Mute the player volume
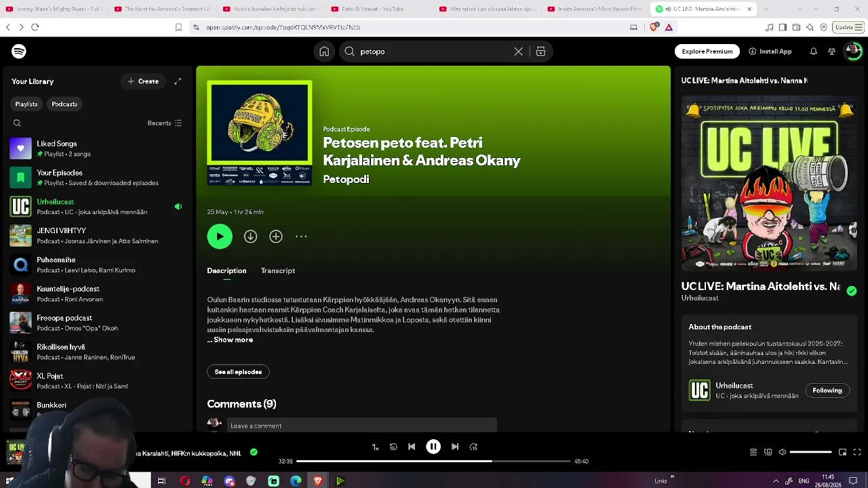 (x=782, y=452)
